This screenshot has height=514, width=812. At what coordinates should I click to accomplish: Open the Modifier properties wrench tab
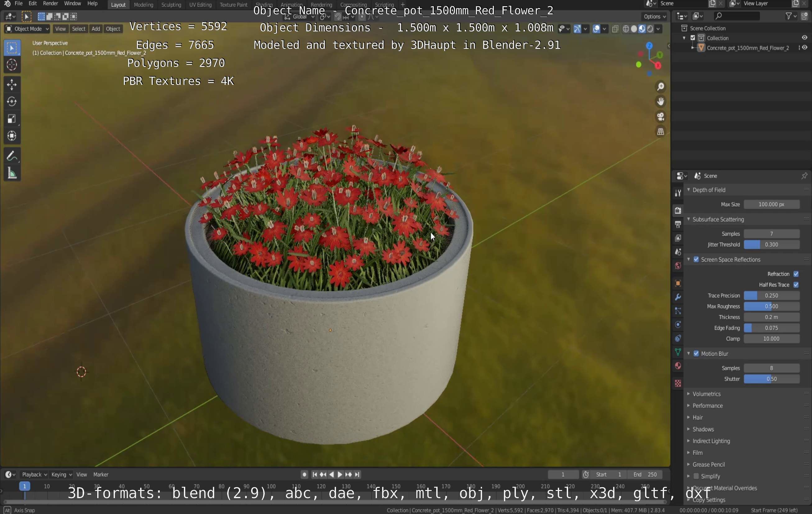click(678, 297)
